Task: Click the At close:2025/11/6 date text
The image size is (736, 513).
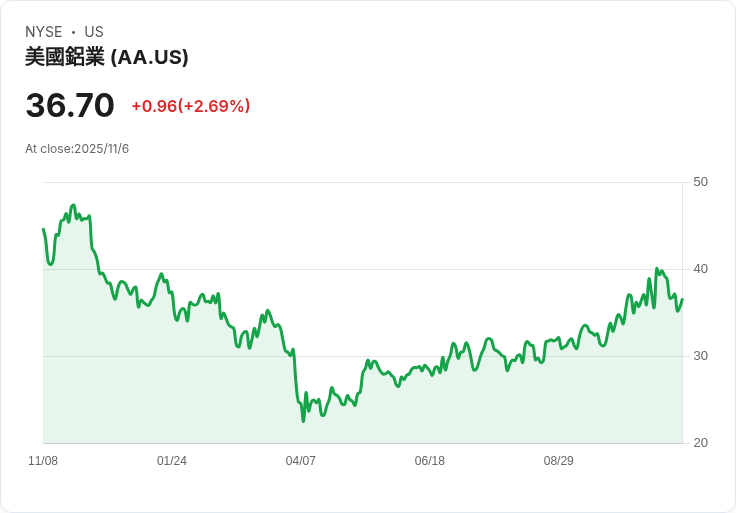Action: 77,149
